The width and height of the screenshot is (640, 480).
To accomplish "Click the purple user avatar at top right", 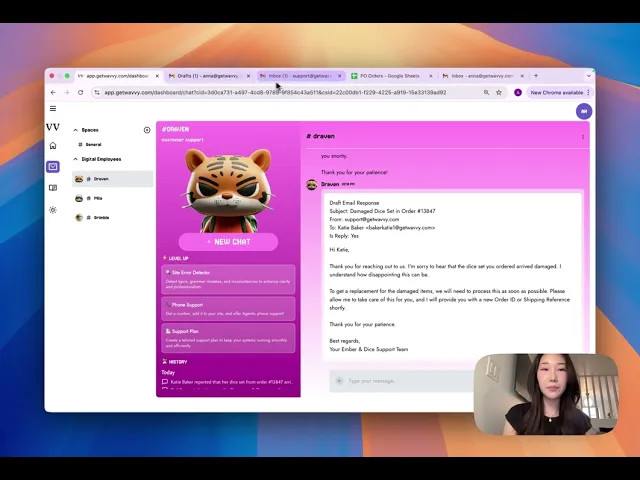I will [584, 111].
